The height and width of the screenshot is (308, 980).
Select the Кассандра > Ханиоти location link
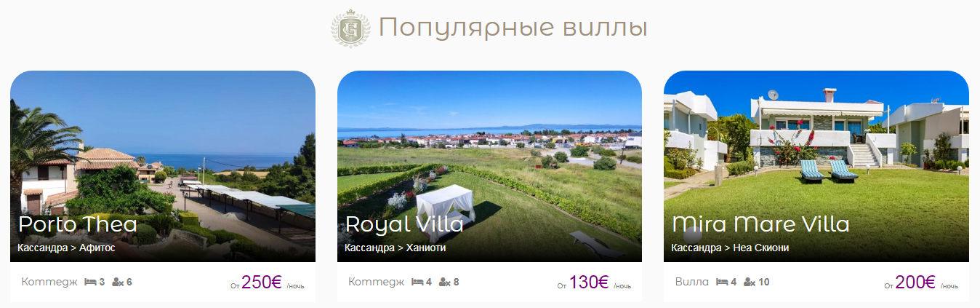click(x=395, y=248)
